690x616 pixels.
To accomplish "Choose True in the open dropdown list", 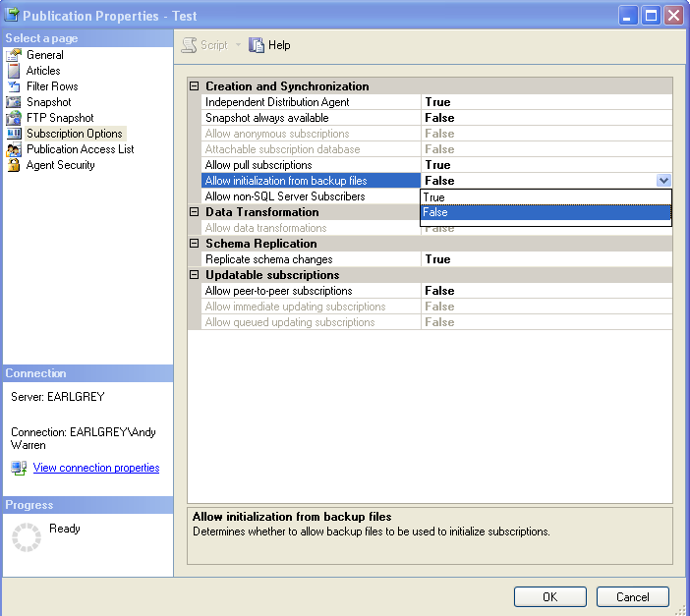I will pos(546,197).
